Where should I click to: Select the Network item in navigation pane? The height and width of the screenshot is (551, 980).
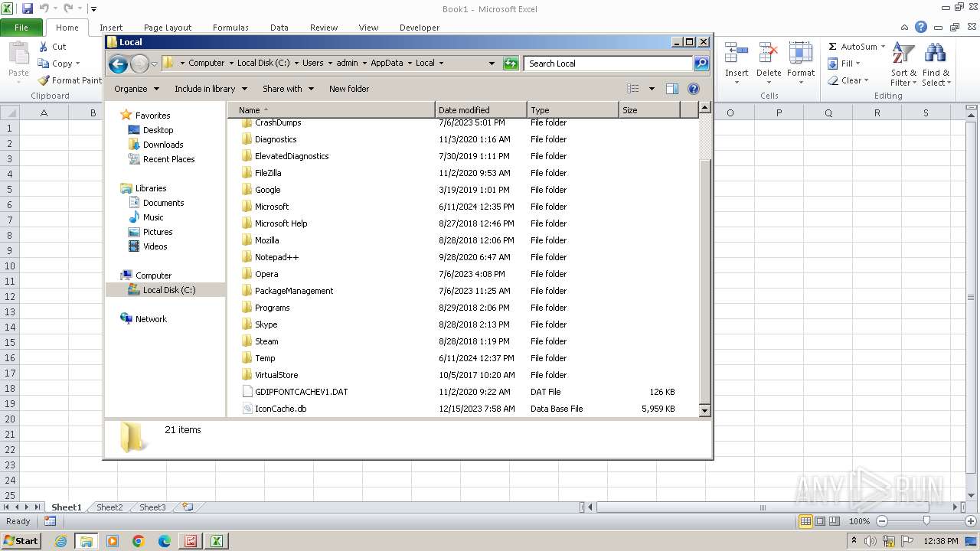click(151, 319)
